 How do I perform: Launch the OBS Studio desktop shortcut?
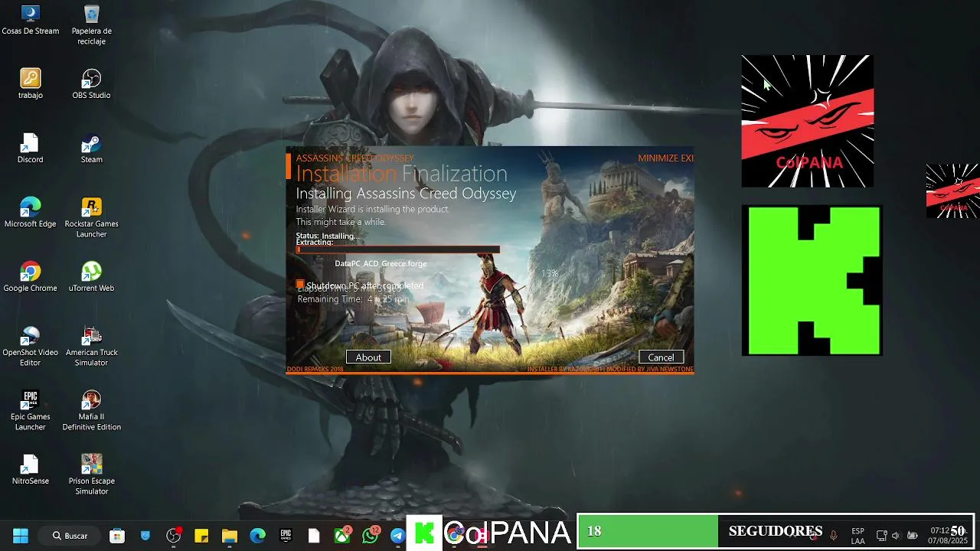tap(91, 84)
